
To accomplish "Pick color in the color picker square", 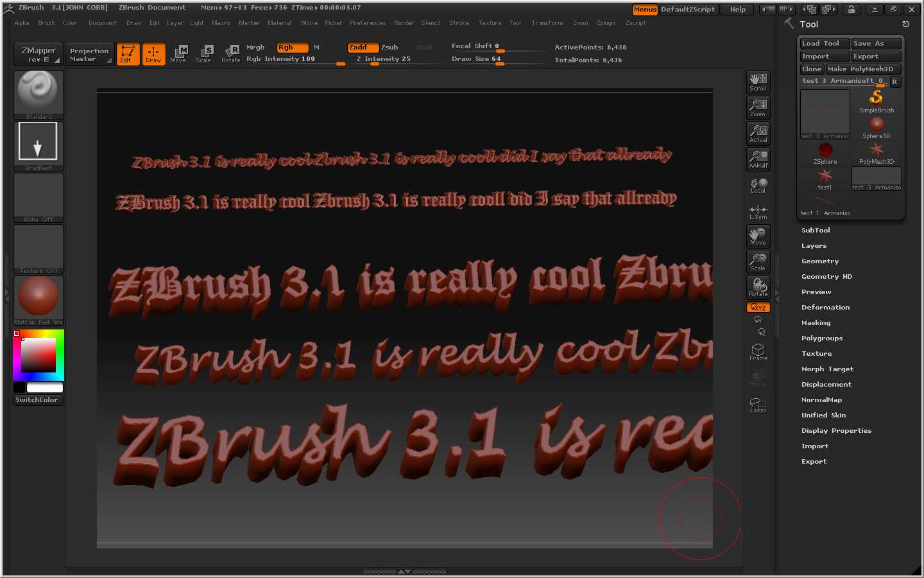I will (38, 355).
